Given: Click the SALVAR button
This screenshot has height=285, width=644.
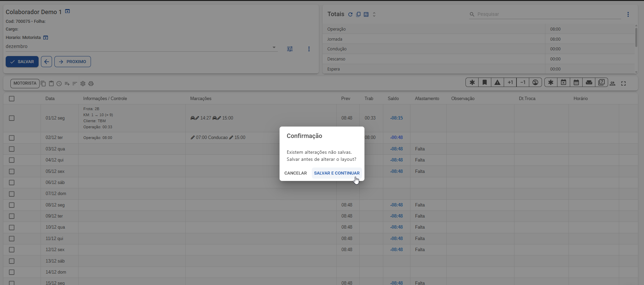Looking at the screenshot, I should coord(22,62).
